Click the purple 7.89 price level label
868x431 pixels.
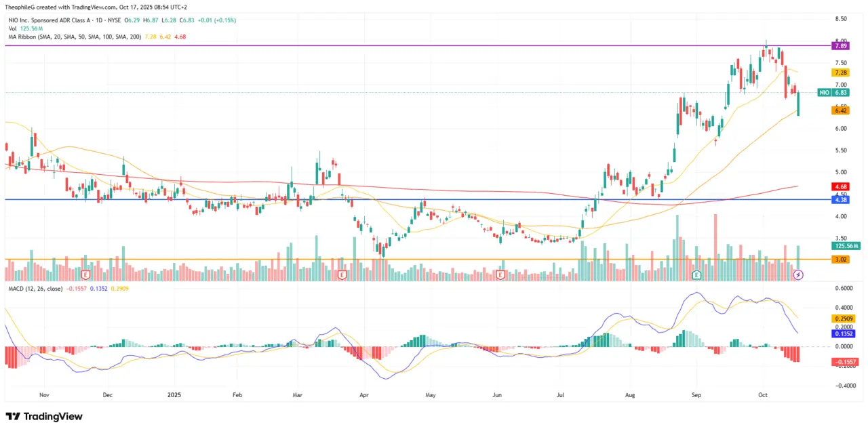[x=840, y=45]
